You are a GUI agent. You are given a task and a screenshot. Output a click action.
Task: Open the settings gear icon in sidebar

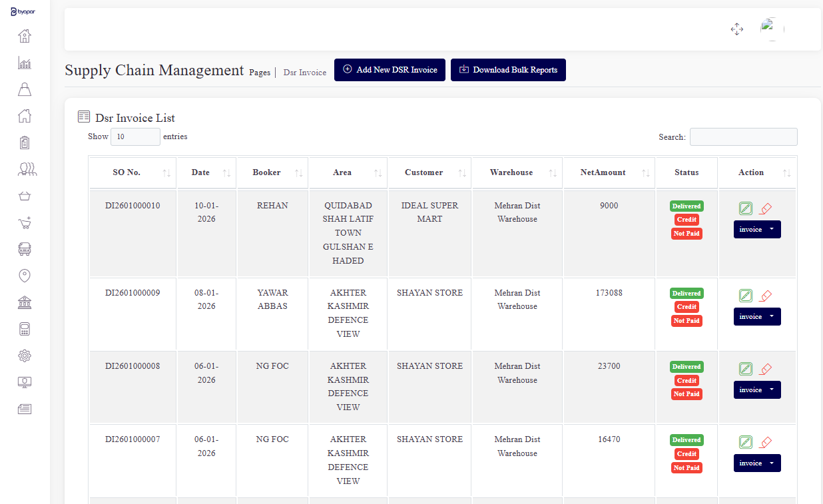click(25, 356)
